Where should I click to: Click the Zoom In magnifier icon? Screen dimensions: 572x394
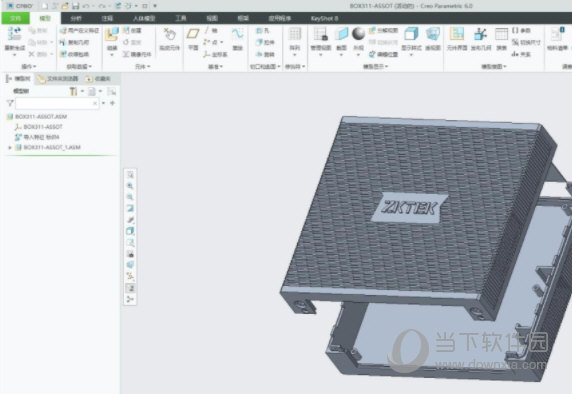[x=130, y=186]
